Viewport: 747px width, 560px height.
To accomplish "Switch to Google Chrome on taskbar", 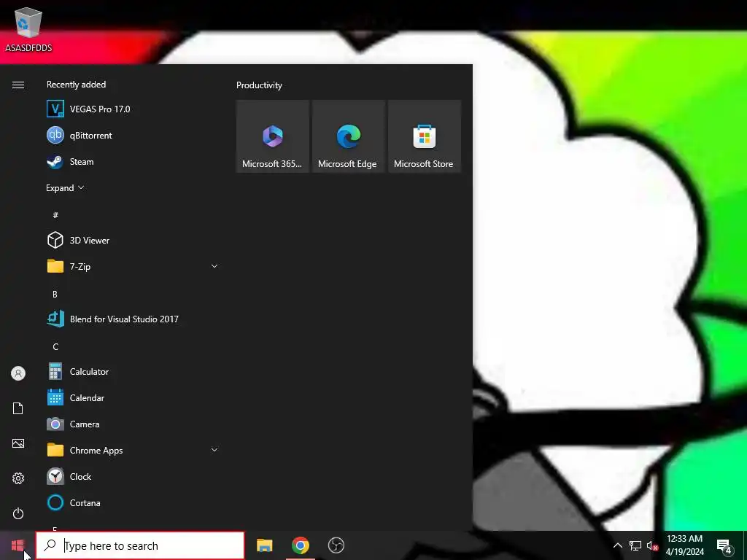I will (301, 545).
